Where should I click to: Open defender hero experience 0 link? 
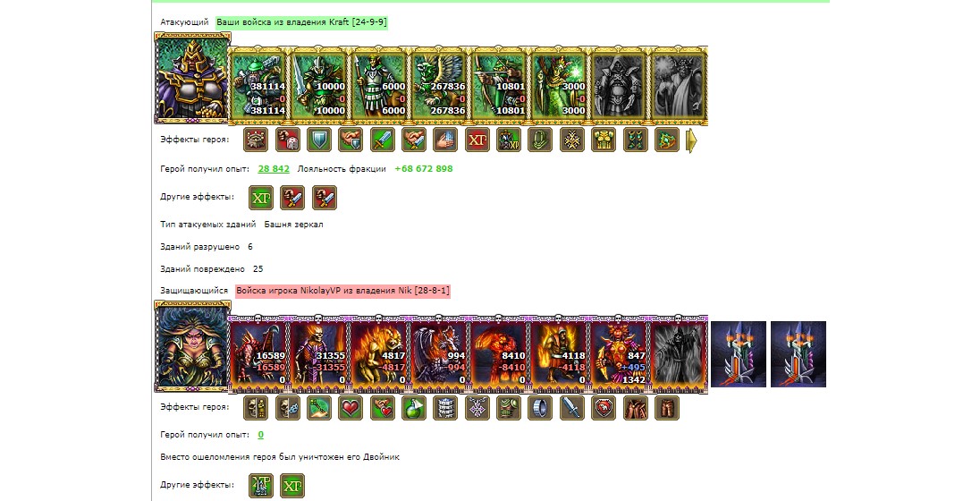tap(260, 435)
